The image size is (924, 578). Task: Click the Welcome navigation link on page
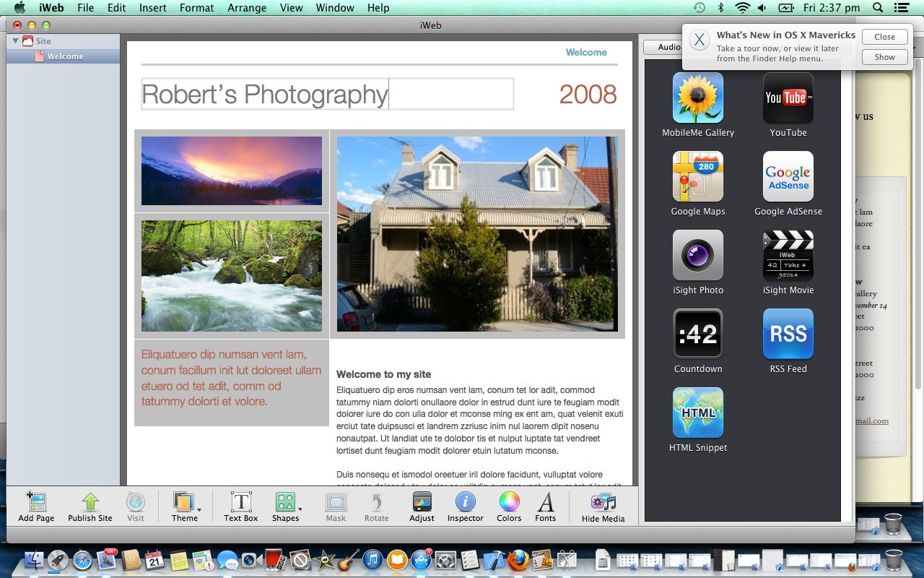586,52
